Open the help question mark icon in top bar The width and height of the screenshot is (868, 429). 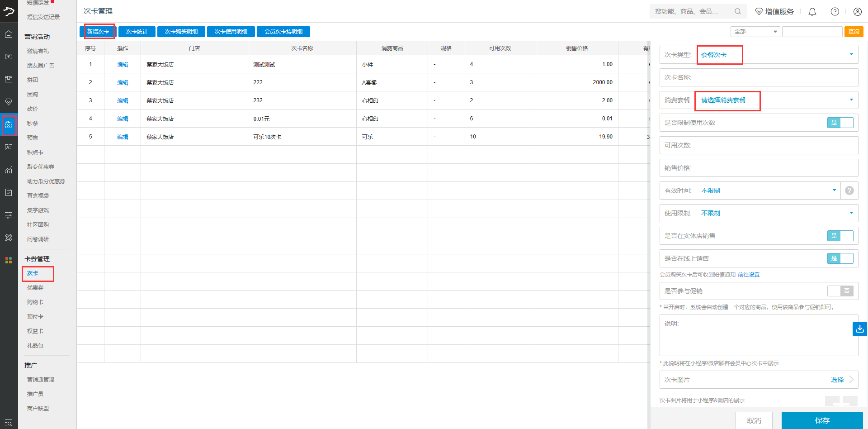click(835, 12)
